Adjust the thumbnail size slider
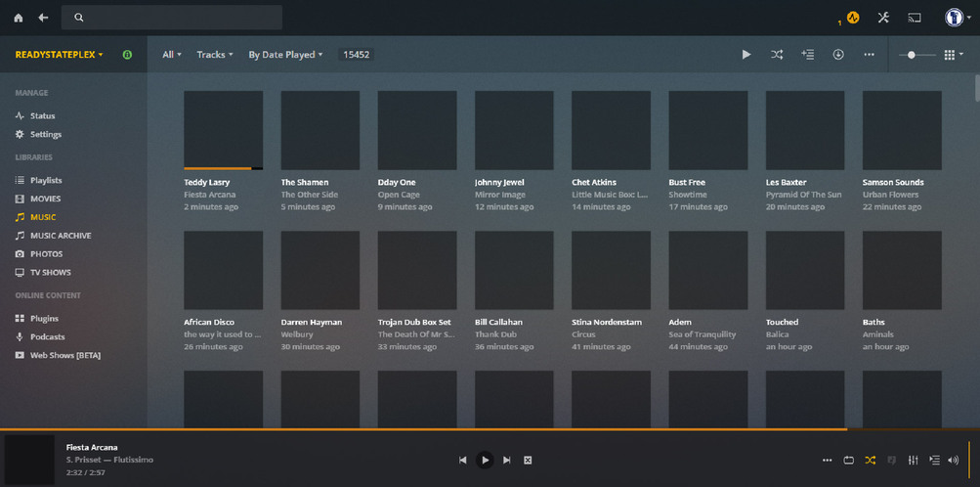 tap(912, 55)
